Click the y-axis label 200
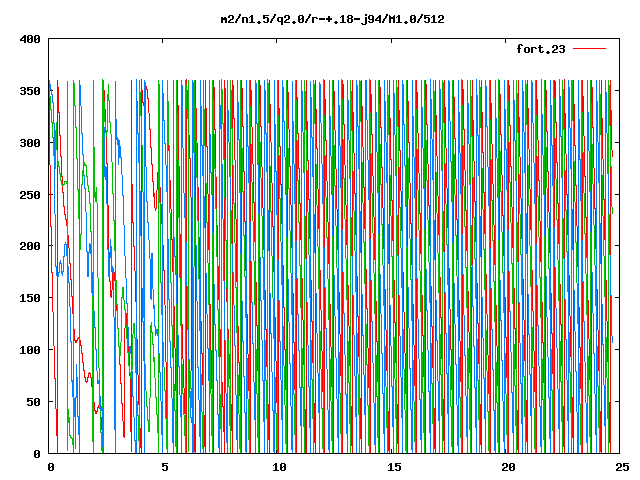This screenshot has height=480, width=640. click(30, 246)
